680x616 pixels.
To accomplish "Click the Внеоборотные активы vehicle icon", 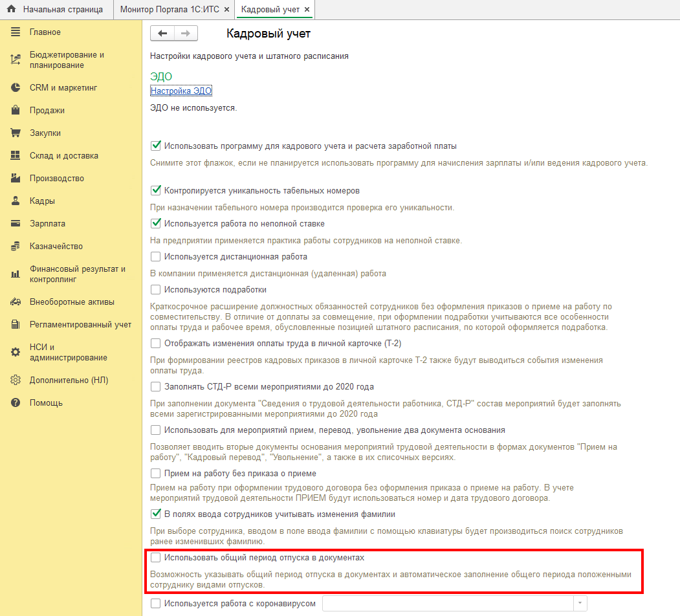I will (16, 302).
